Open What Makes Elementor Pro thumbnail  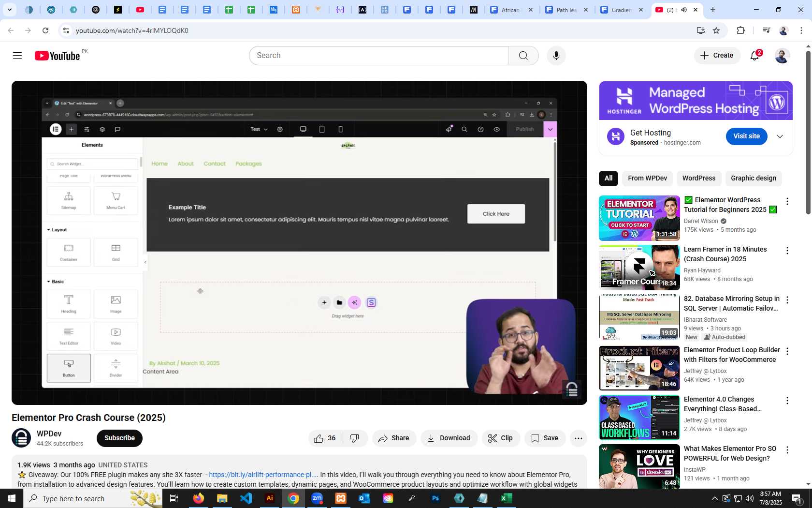coord(639,466)
